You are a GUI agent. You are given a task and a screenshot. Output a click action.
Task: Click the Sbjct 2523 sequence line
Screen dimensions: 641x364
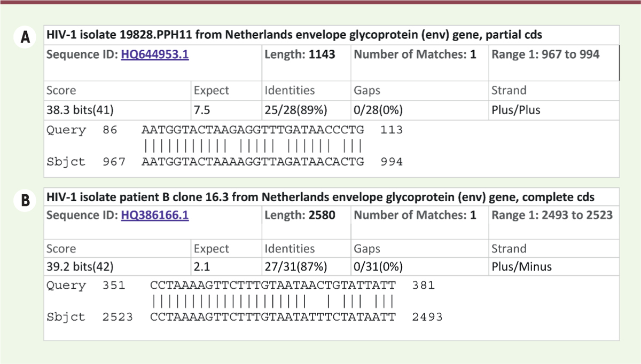click(x=272, y=317)
